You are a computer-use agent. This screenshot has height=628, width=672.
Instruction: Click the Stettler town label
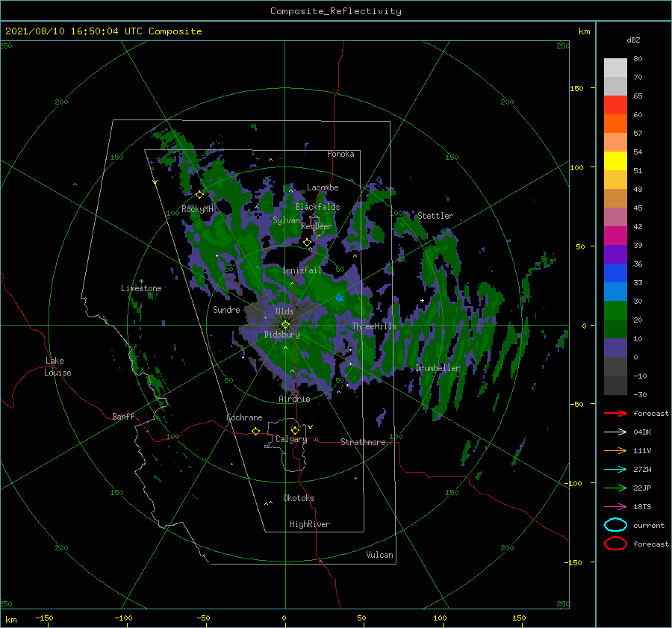tap(435, 216)
